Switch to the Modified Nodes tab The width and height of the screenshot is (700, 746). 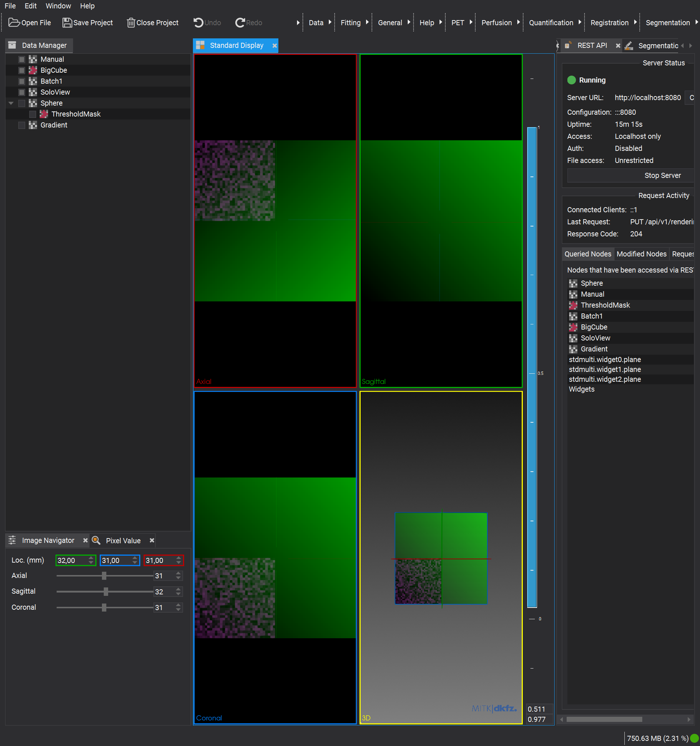[x=642, y=254]
